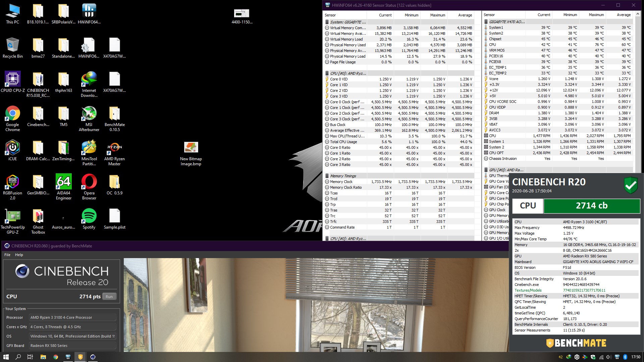This screenshot has height=362, width=644.
Task: Launch Google Chrome desktop shortcut
Action: (12, 119)
